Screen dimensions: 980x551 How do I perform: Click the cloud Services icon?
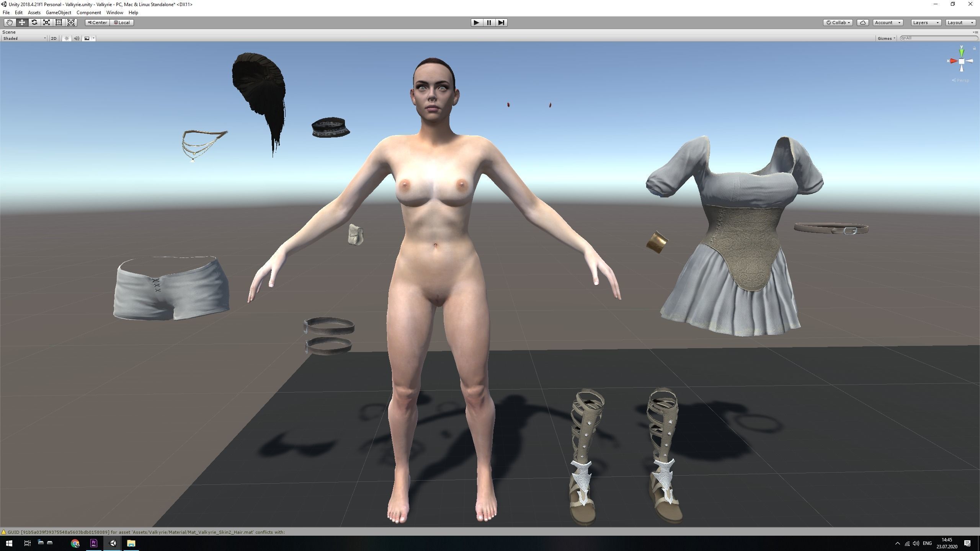coord(862,23)
